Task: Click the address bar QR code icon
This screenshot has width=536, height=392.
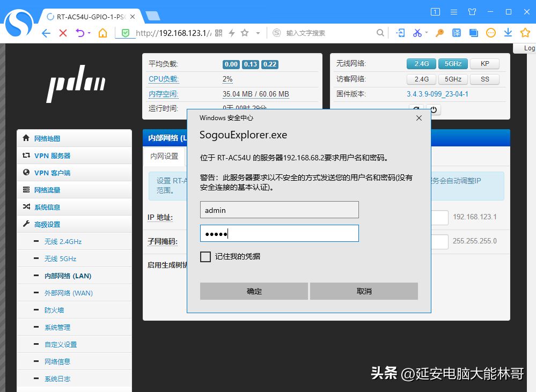Action: (218, 33)
